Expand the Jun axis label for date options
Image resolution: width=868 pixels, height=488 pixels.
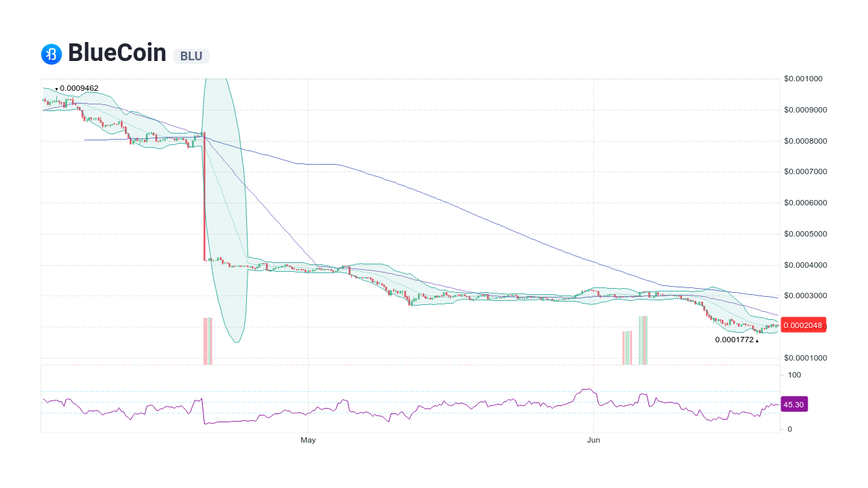[x=594, y=440]
